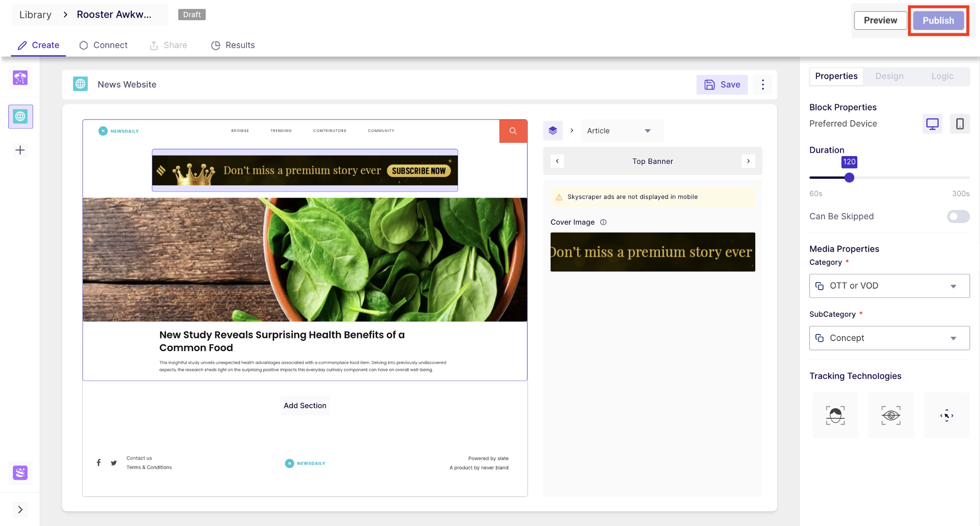This screenshot has height=526, width=980.
Task: Click the layers stack icon
Action: point(553,131)
